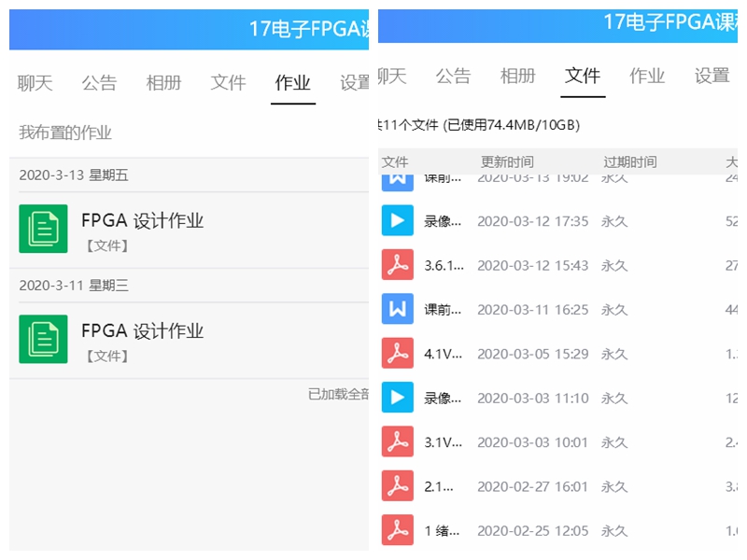This screenshot has width=747, height=560.
Task: Click the PDF icon for the 3.1V file
Action: pyautogui.click(x=397, y=441)
